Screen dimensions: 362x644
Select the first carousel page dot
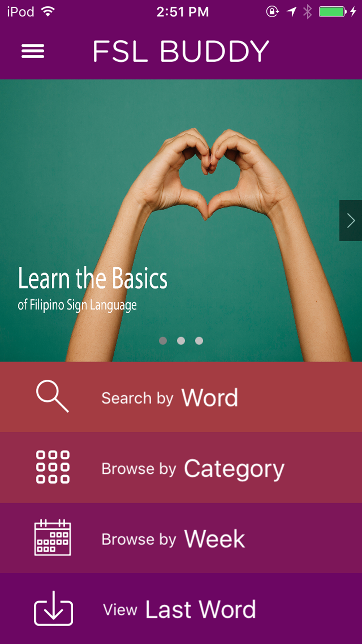pos(163,340)
